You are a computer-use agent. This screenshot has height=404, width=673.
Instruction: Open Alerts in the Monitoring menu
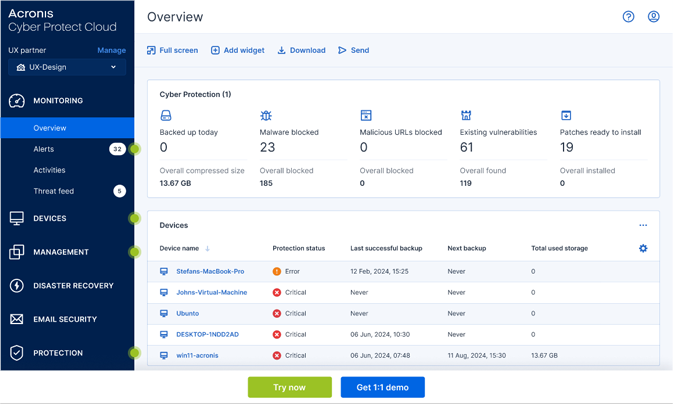(44, 149)
